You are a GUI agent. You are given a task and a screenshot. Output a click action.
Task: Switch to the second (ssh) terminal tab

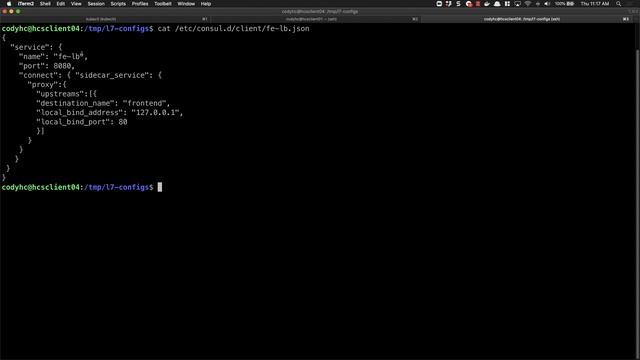pos(316,19)
